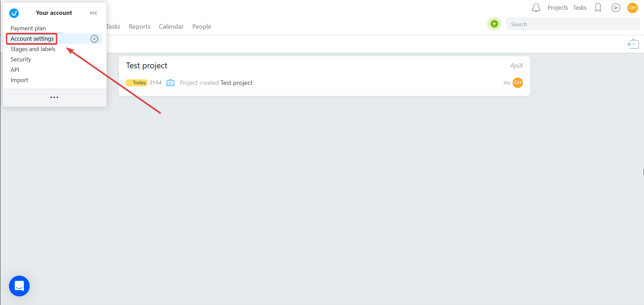Image resolution: width=644 pixels, height=305 pixels.
Task: Click into the Search field
Action: point(572,24)
